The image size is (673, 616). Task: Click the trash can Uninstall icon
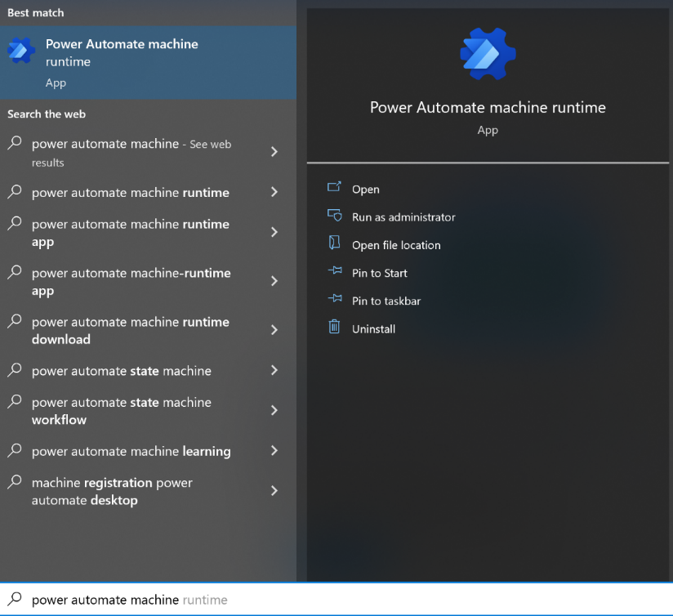click(334, 327)
